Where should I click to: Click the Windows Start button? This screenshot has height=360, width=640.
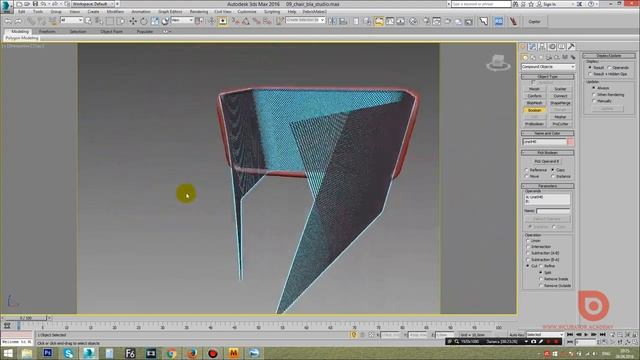7,353
